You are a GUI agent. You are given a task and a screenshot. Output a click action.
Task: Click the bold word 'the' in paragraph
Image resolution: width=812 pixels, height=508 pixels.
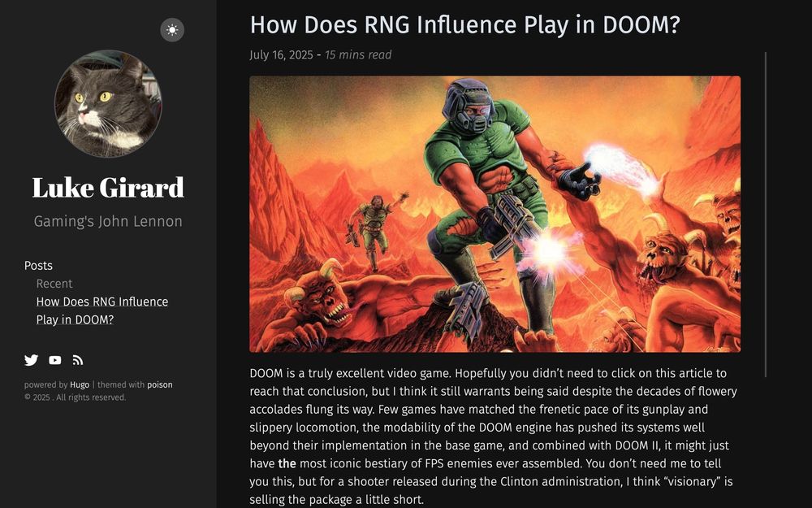[x=287, y=463]
